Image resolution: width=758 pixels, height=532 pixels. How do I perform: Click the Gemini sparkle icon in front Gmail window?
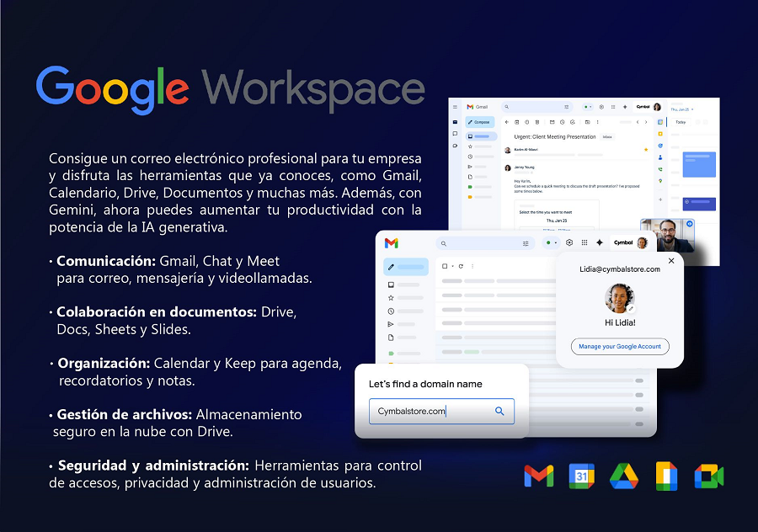(x=600, y=242)
